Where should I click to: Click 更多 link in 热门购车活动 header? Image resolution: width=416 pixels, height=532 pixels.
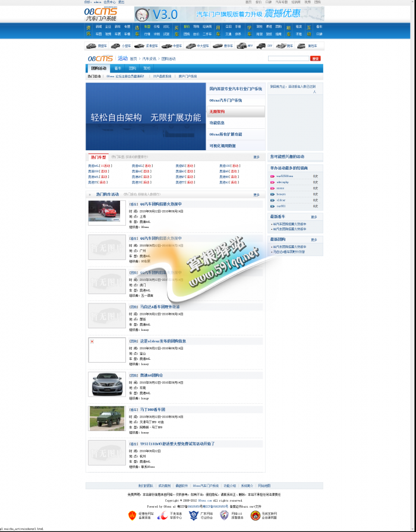(x=256, y=195)
